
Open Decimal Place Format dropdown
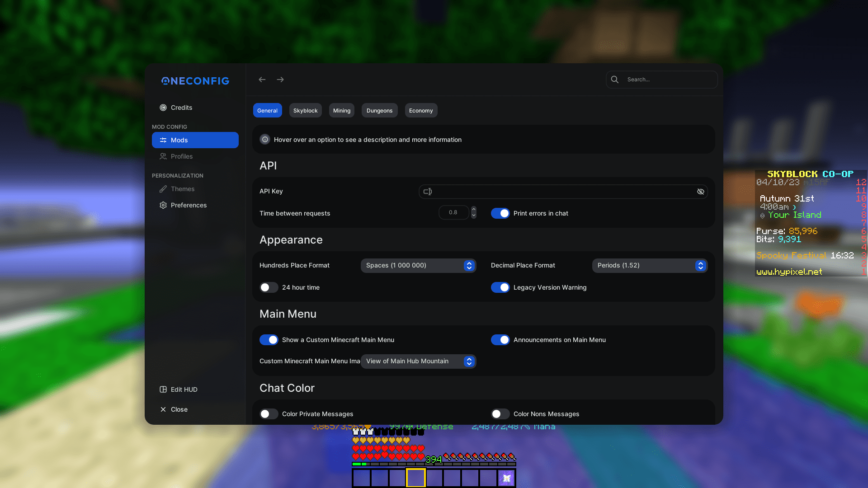[650, 266]
